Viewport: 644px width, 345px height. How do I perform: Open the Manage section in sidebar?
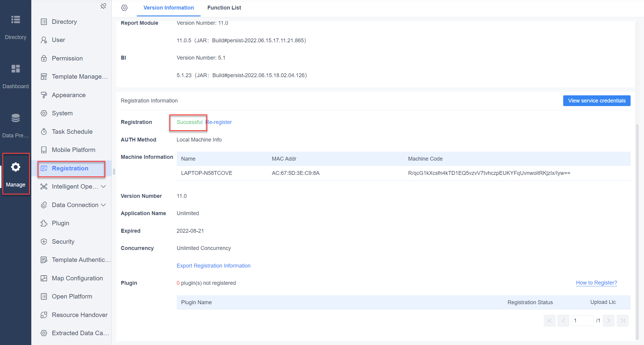click(16, 174)
